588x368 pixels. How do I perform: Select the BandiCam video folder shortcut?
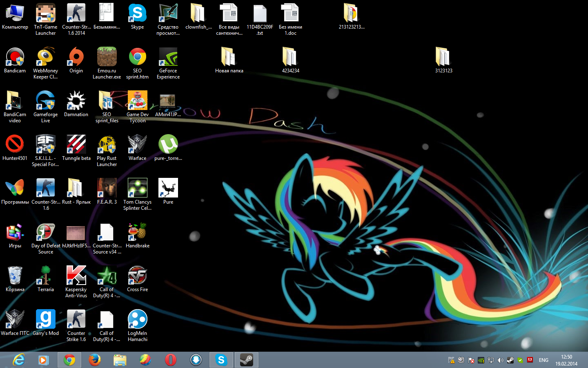tap(15, 107)
